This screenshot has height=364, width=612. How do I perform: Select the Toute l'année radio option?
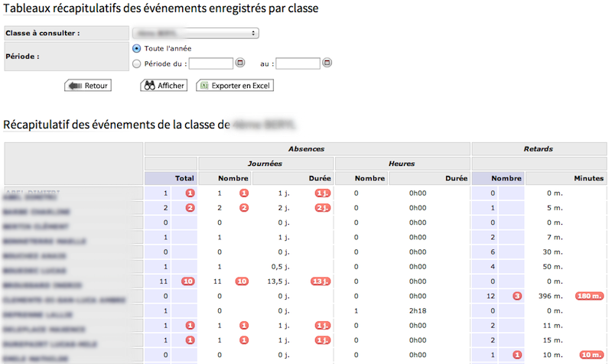click(137, 49)
